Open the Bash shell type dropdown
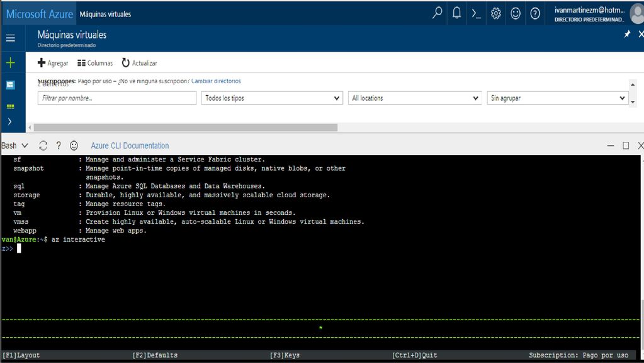 (x=14, y=146)
